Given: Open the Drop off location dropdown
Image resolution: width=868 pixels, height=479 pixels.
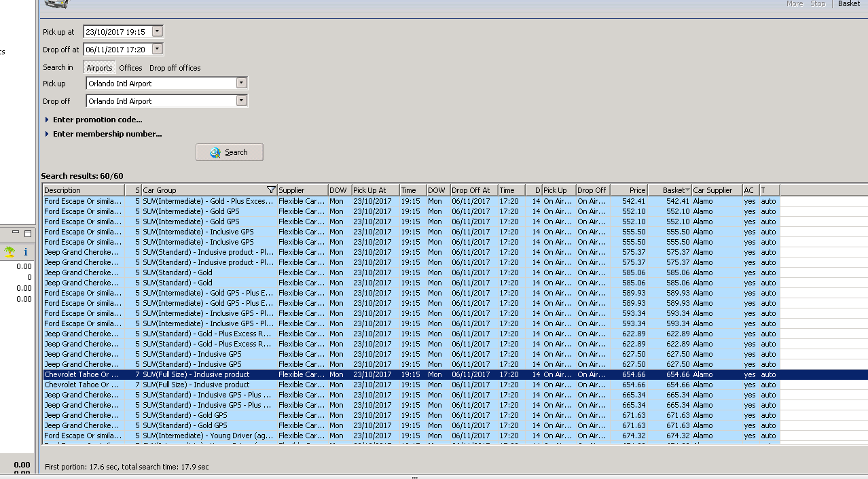Looking at the screenshot, I should click(241, 101).
